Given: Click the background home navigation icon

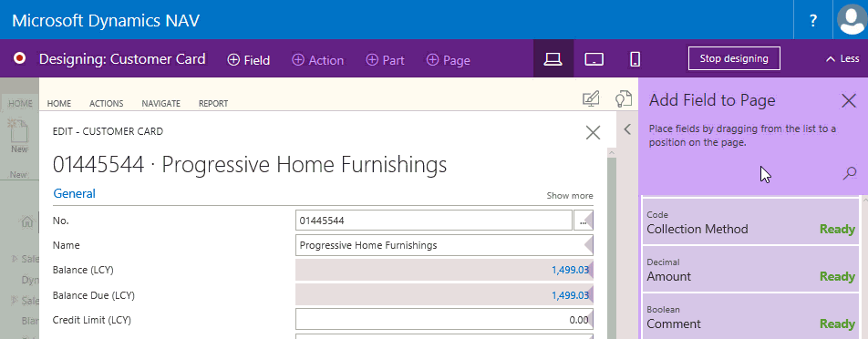Looking at the screenshot, I should click(x=26, y=222).
